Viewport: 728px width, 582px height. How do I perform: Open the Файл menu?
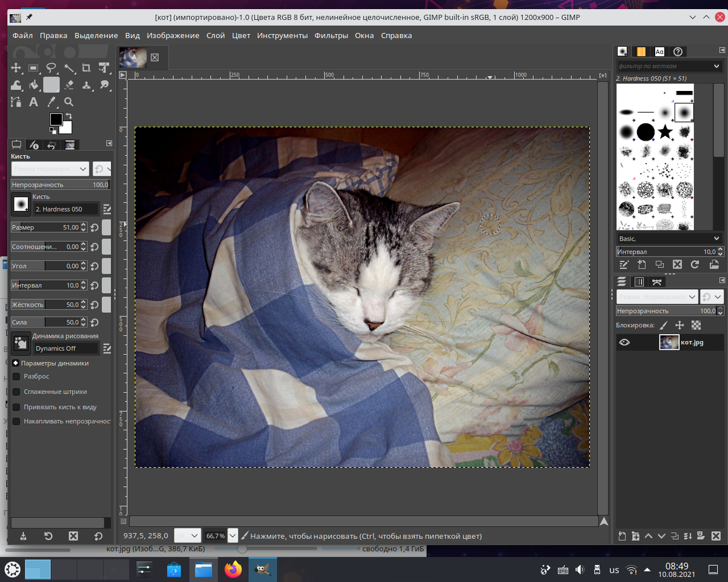[22, 35]
